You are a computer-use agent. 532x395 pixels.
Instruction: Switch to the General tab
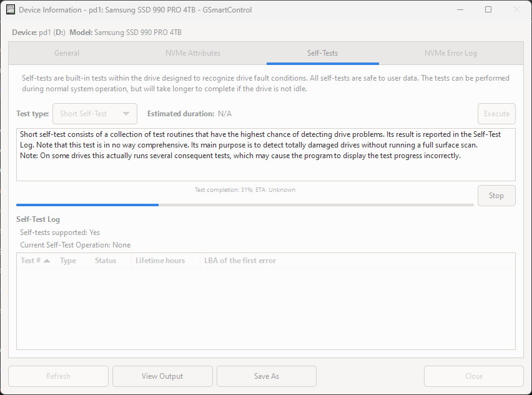(x=67, y=53)
